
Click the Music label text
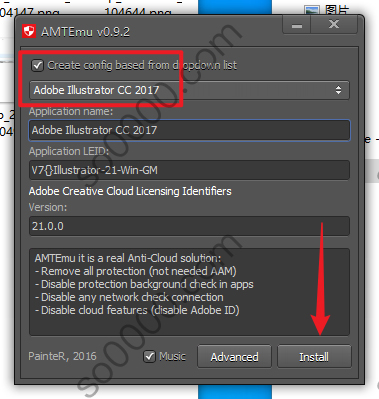coord(172,356)
